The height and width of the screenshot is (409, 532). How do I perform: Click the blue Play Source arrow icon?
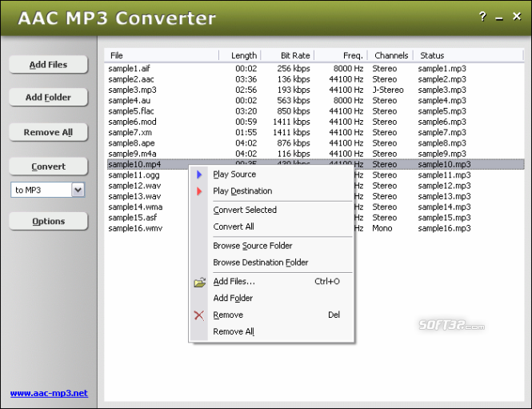(x=199, y=174)
